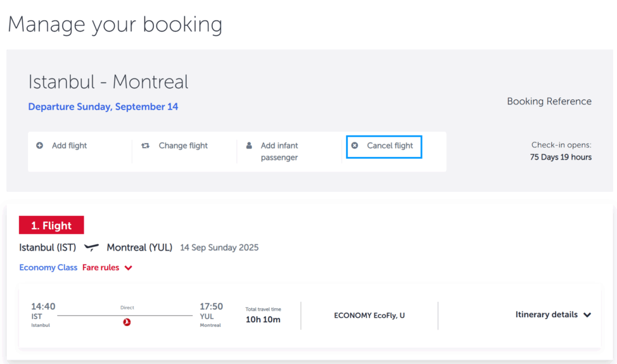
Task: Click the person icon for Add infant passenger
Action: (x=249, y=146)
